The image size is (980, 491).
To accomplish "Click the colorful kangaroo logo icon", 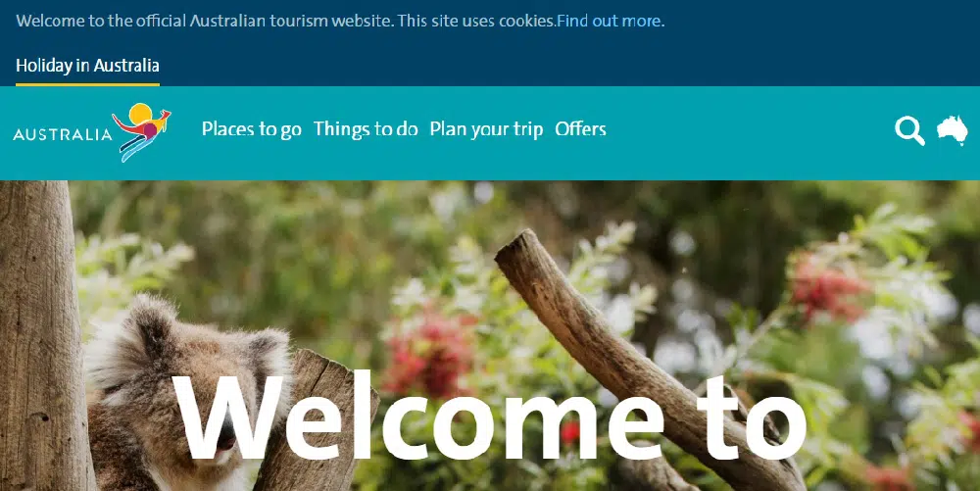I will pos(142,131).
